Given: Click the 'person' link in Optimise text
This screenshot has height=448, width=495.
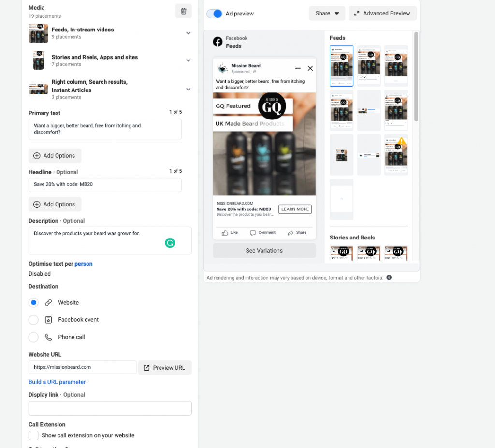Looking at the screenshot, I should pyautogui.click(x=83, y=264).
